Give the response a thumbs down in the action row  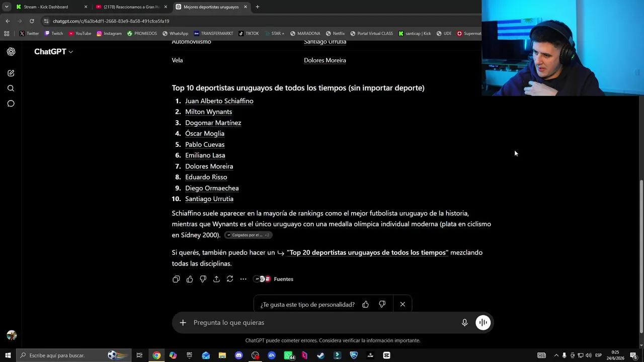pos(203,279)
